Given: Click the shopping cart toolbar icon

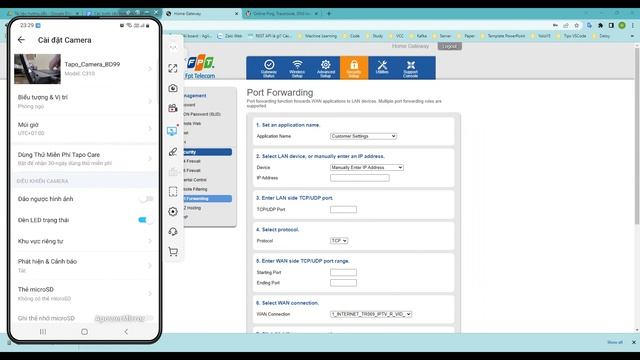Looking at the screenshot, I should tap(173, 251).
